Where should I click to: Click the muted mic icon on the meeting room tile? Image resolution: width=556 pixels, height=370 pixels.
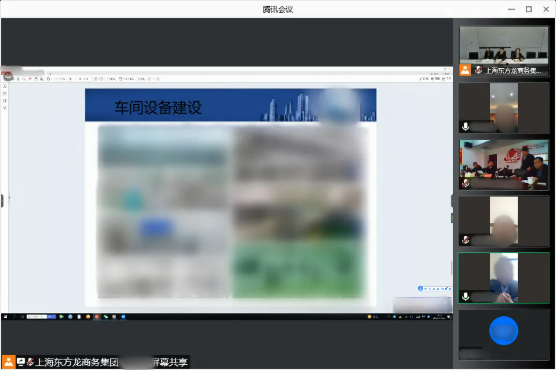(x=465, y=183)
